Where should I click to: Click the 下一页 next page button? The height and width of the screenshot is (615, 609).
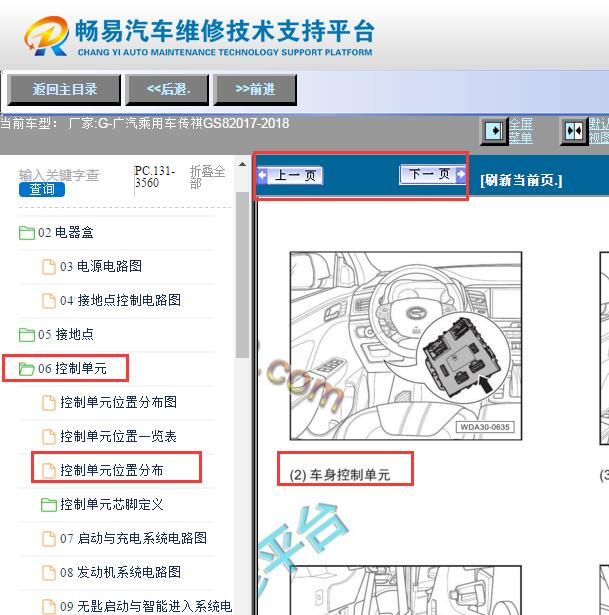point(432,174)
